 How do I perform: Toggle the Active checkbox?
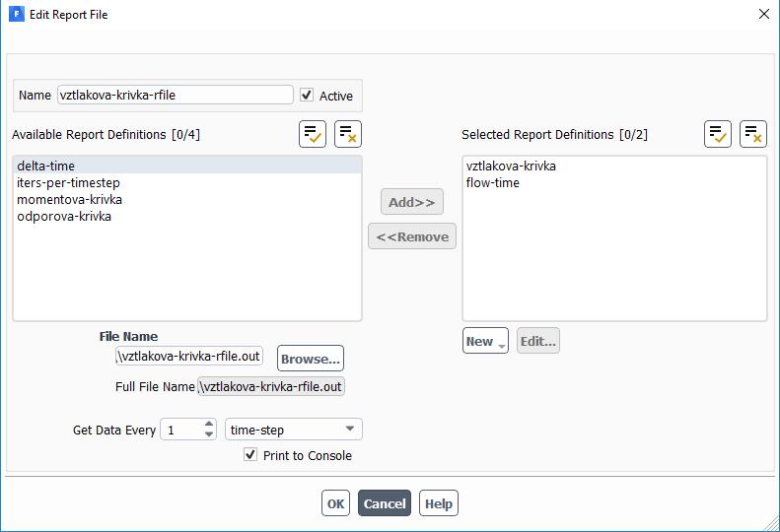point(307,95)
